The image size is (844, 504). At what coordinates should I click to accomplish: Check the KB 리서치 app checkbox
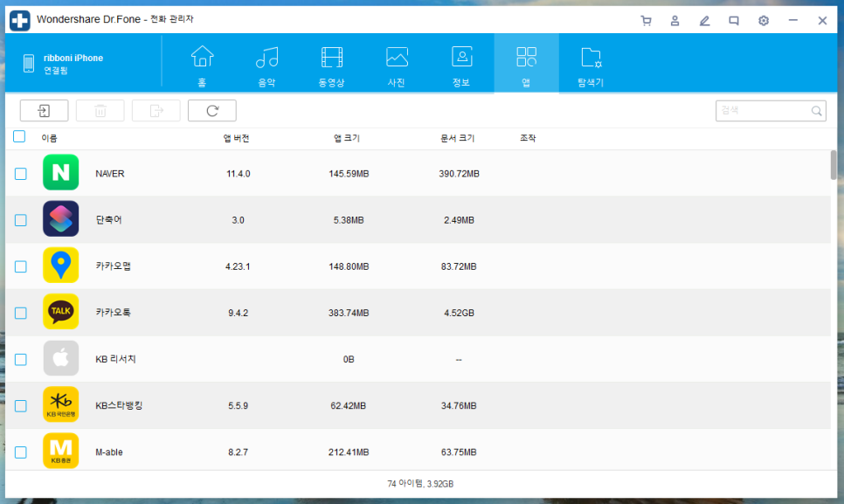pos(20,359)
